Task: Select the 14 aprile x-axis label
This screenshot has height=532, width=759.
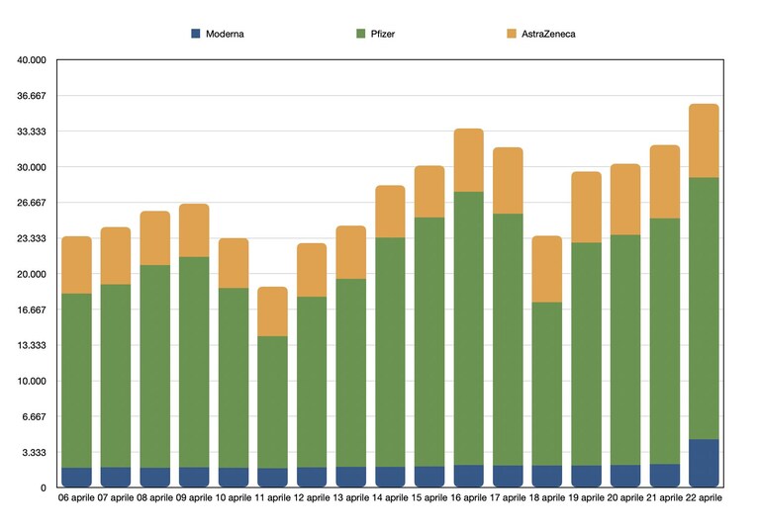Action: [x=390, y=497]
